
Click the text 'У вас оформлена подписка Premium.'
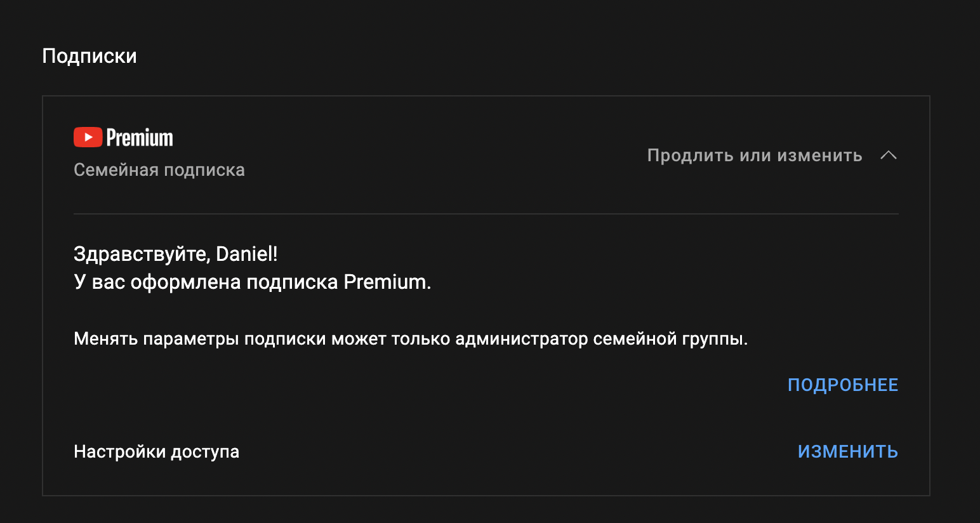(253, 282)
